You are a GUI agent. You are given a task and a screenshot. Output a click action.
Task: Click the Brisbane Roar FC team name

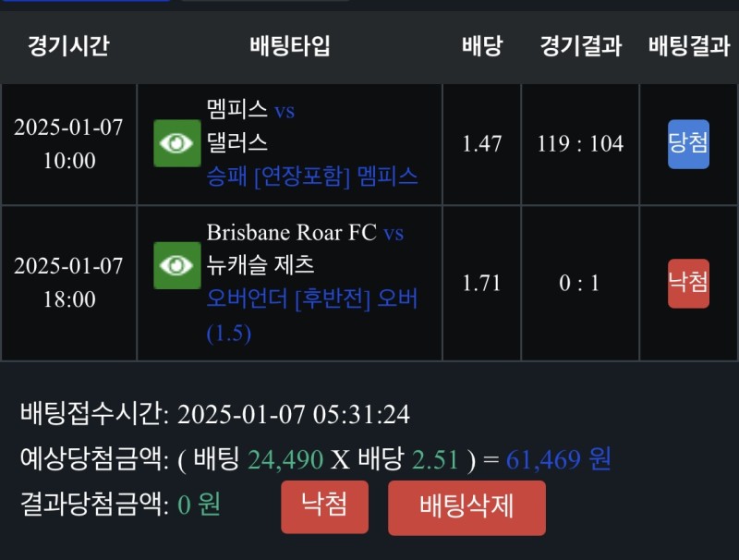pyautogui.click(x=291, y=232)
